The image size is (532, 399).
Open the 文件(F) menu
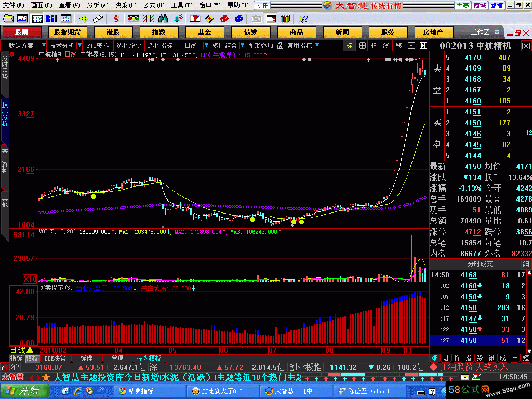pyautogui.click(x=14, y=5)
